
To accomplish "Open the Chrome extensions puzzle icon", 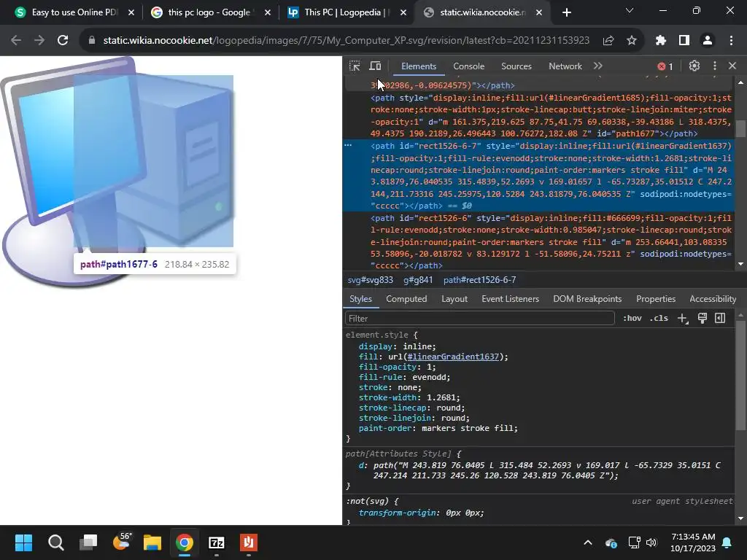I will click(661, 41).
